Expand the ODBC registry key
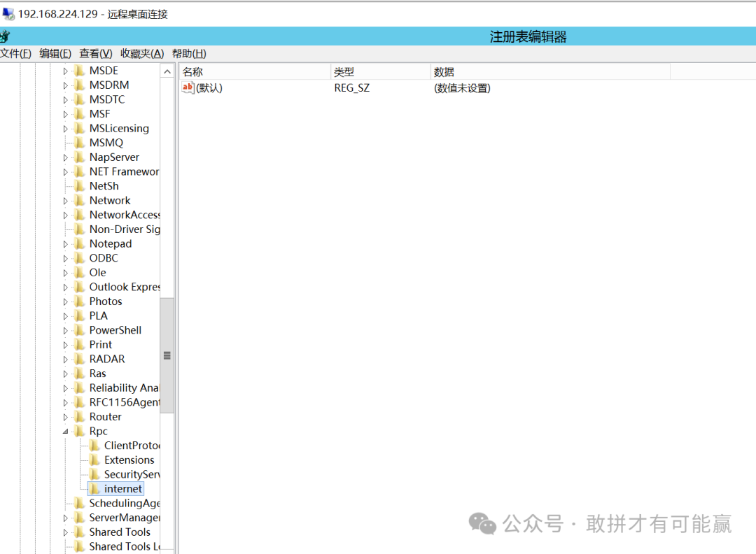This screenshot has height=554, width=756. (66, 258)
